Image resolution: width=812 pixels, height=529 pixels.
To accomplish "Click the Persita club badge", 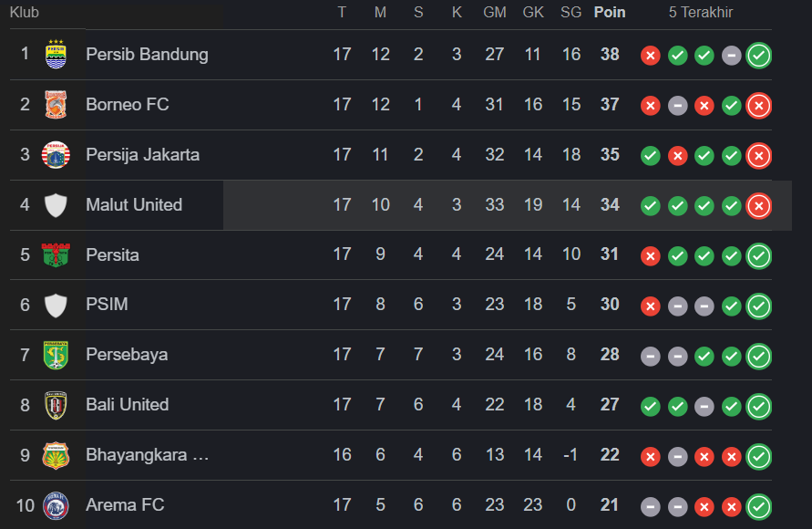I will (x=55, y=255).
